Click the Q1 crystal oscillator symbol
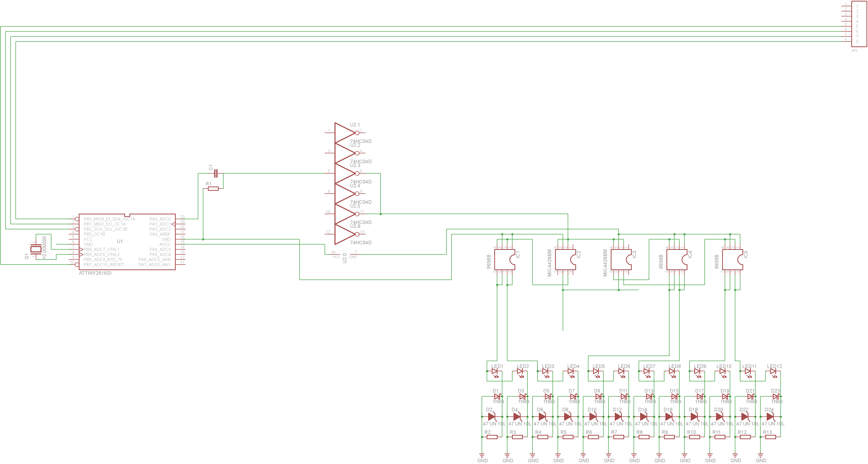The image size is (868, 464). click(x=36, y=249)
